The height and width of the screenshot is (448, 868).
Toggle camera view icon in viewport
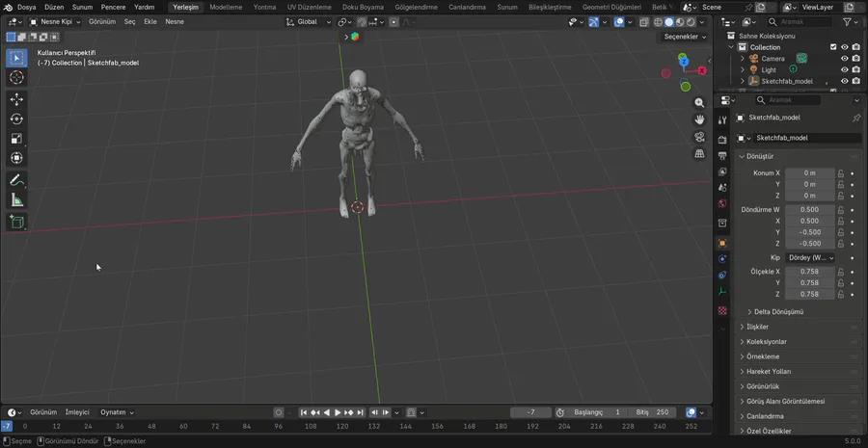tap(700, 137)
